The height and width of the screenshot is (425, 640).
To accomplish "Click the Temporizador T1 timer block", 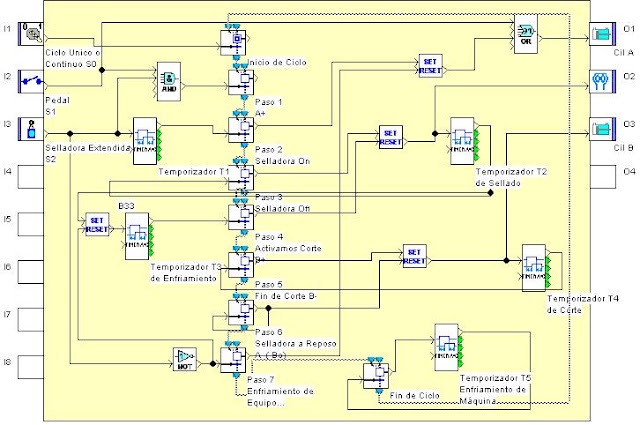I will [145, 141].
